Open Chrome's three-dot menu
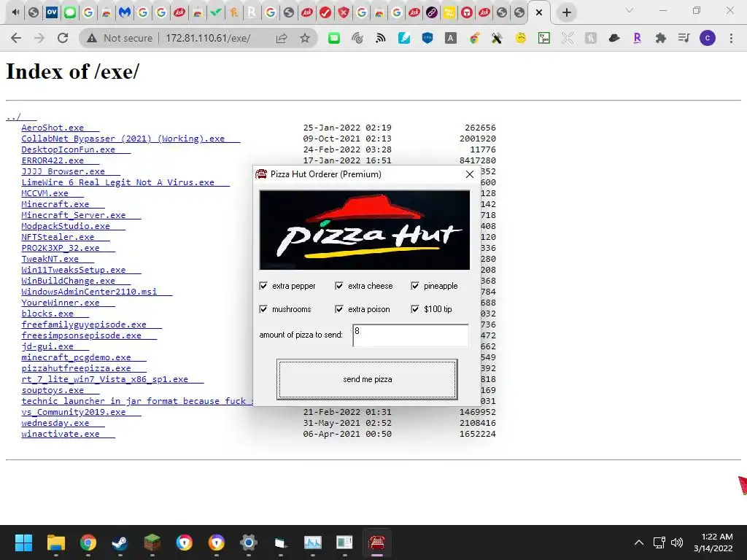This screenshot has height=560, width=747. pos(731,38)
